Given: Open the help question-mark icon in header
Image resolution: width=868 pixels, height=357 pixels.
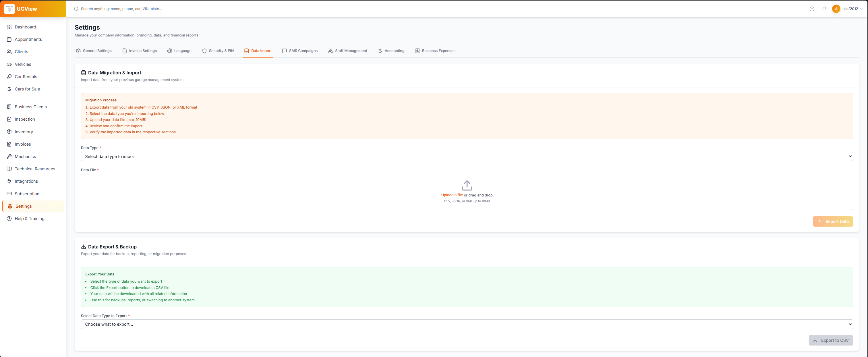Looking at the screenshot, I should [x=812, y=9].
